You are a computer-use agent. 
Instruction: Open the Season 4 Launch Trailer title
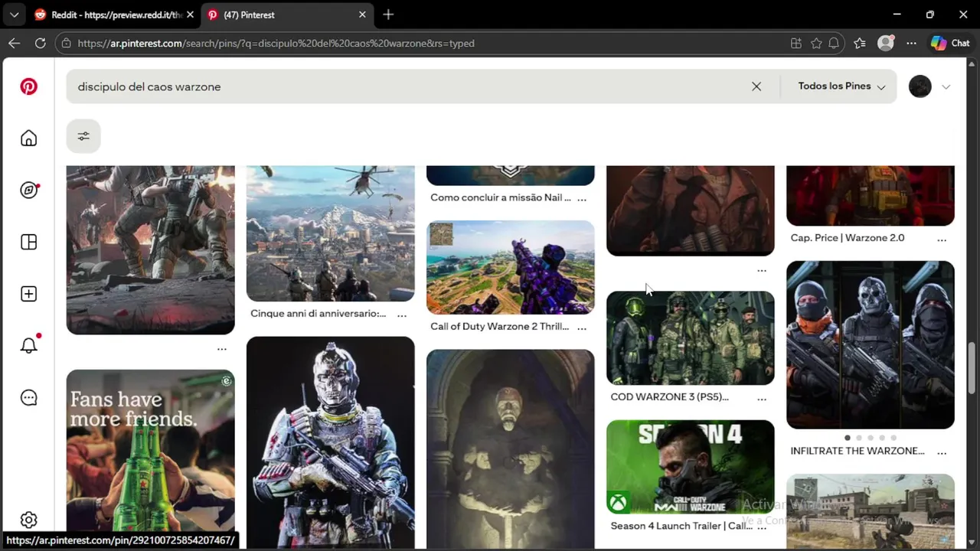[x=681, y=526]
